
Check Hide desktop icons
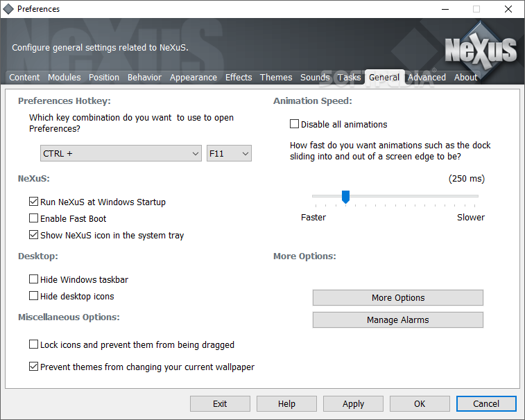33,296
